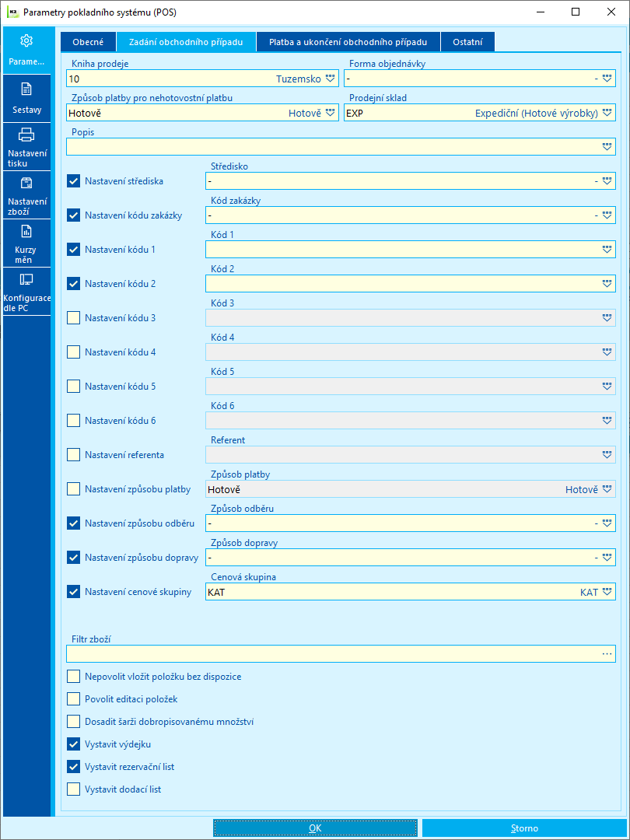Viewport: 630px width, 840px height.
Task: Check Nastavení způsobu platby
Action: click(73, 489)
